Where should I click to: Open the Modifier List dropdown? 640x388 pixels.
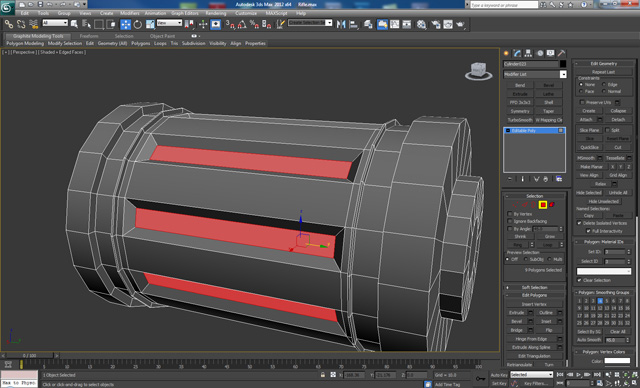pos(535,74)
